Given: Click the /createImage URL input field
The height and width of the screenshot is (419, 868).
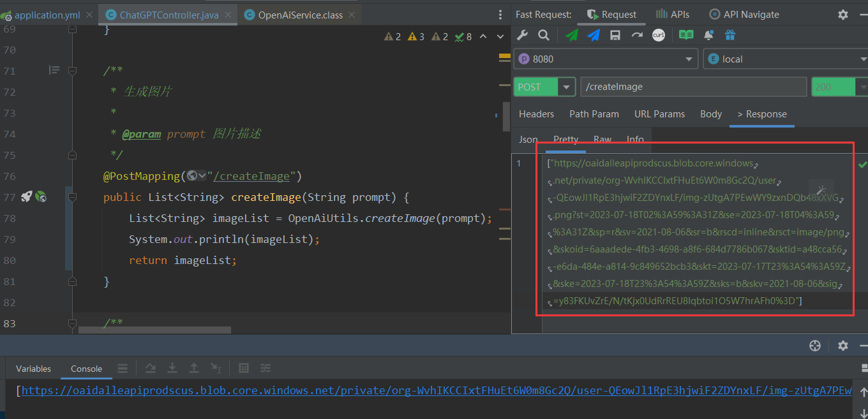Looking at the screenshot, I should pos(693,87).
